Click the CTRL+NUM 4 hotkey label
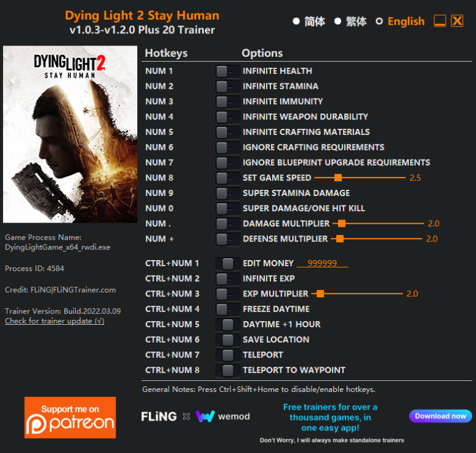Image resolution: width=476 pixels, height=453 pixels. [x=172, y=309]
